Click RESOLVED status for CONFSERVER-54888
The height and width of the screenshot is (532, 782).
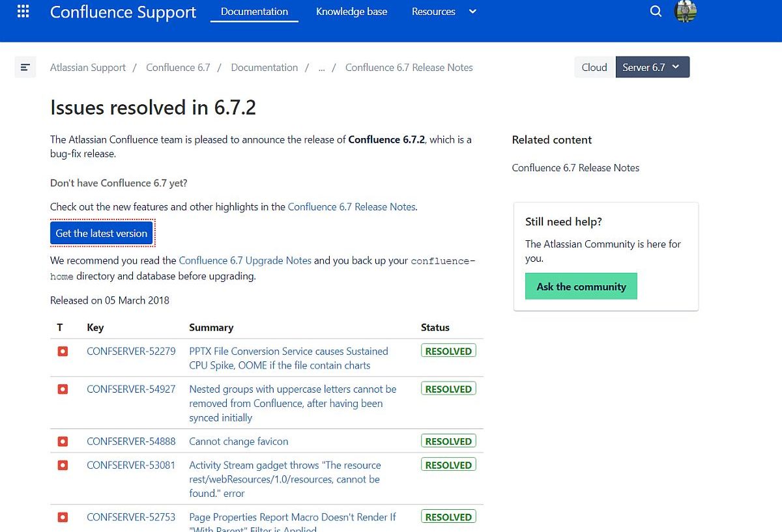click(x=448, y=441)
